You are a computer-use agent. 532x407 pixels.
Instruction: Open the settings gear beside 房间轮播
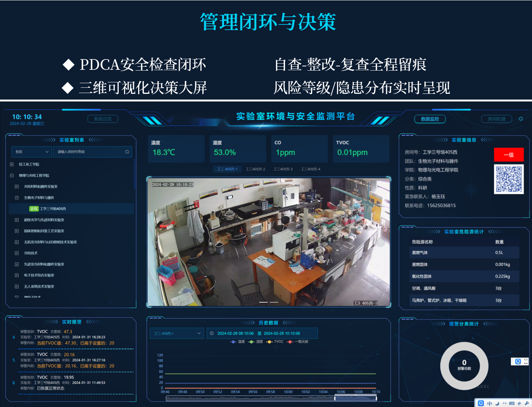[521, 119]
